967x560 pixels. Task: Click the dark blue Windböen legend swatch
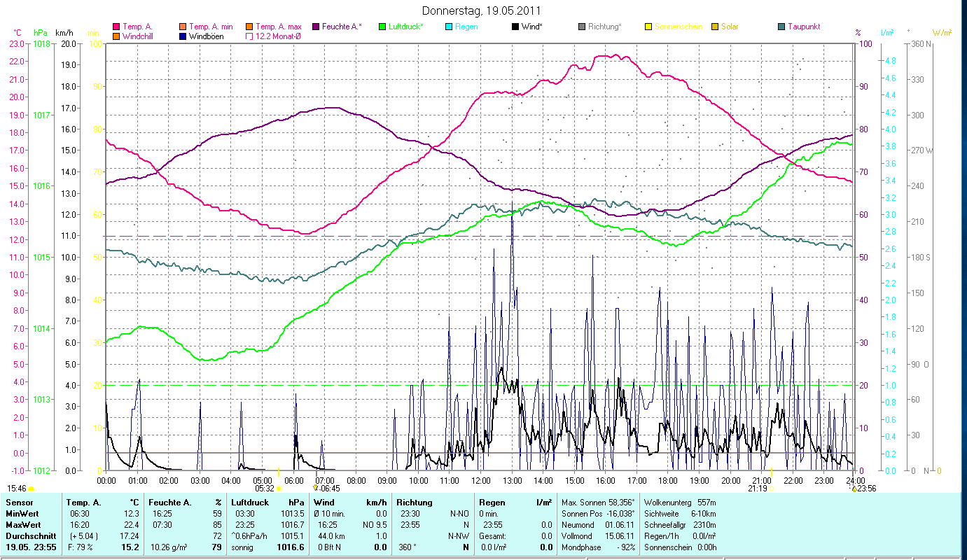183,36
